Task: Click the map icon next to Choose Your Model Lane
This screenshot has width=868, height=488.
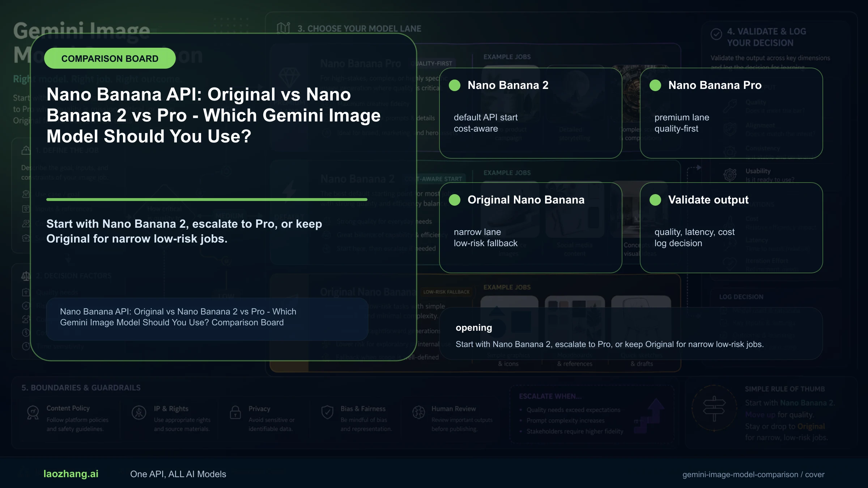Action: click(x=284, y=28)
